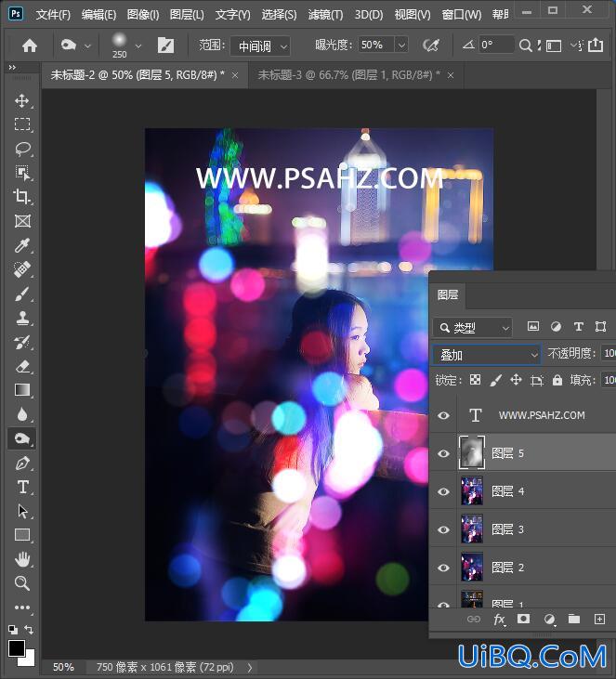Viewport: 616px width, 679px height.
Task: Click new adjustment layer button
Action: 549,620
